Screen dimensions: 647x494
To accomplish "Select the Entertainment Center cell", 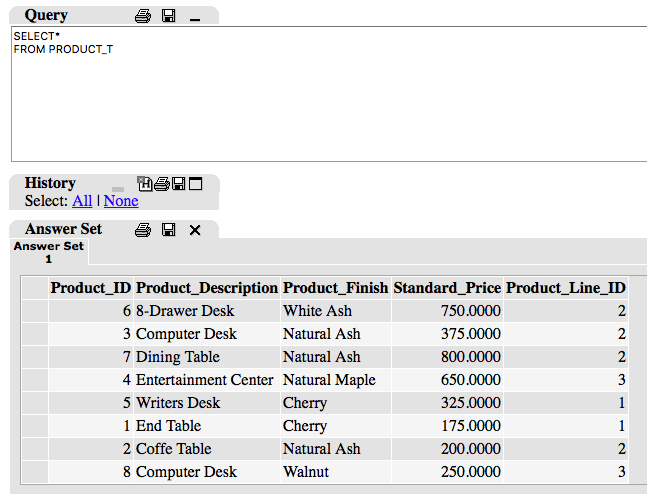I will 207,380.
